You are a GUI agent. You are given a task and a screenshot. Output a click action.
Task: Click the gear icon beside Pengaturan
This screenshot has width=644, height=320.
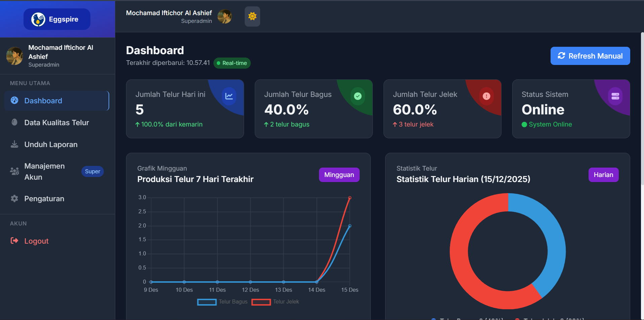click(14, 199)
